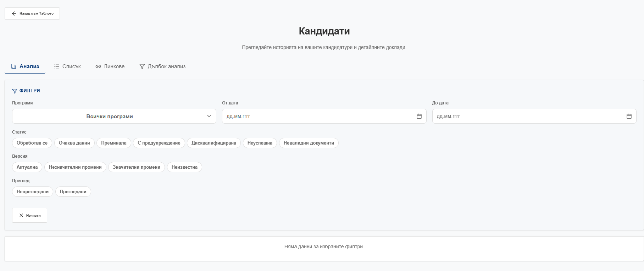Expand the 'Всички програми' dropdown
Screen dimensions: 644x271
(x=114, y=116)
